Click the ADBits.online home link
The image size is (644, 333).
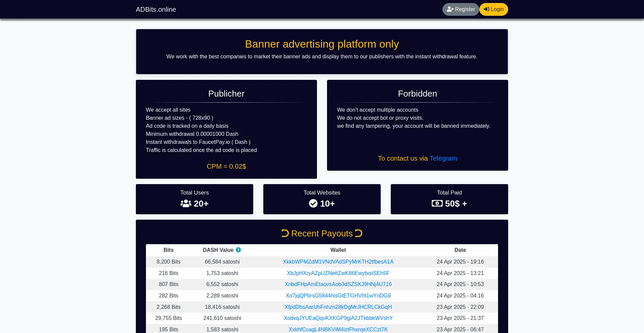click(x=156, y=9)
